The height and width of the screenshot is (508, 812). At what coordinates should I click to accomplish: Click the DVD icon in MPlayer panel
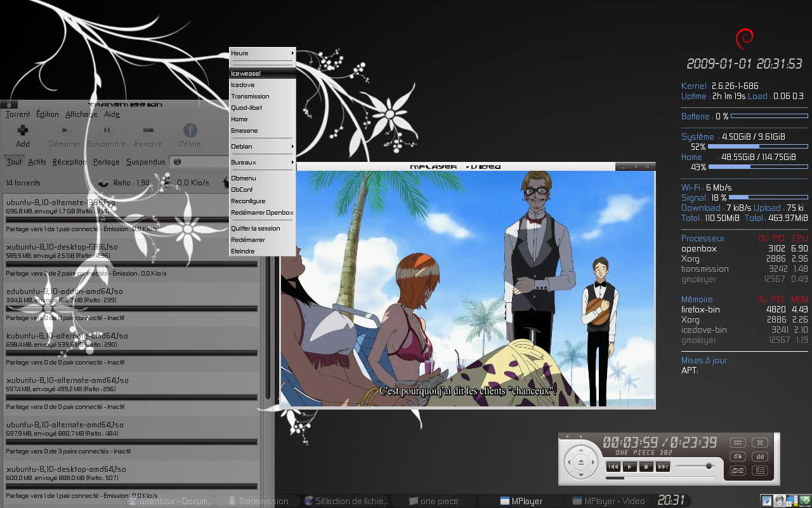point(737,471)
